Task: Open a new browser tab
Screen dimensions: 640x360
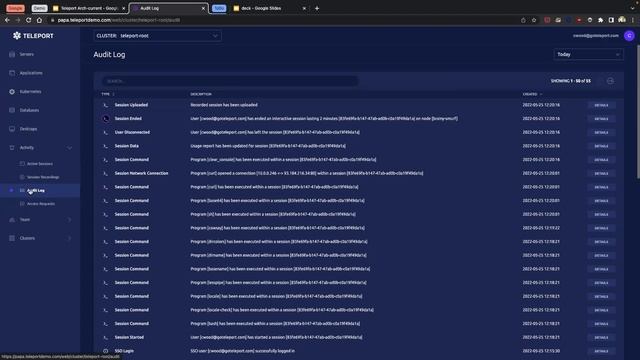Action: point(317,8)
